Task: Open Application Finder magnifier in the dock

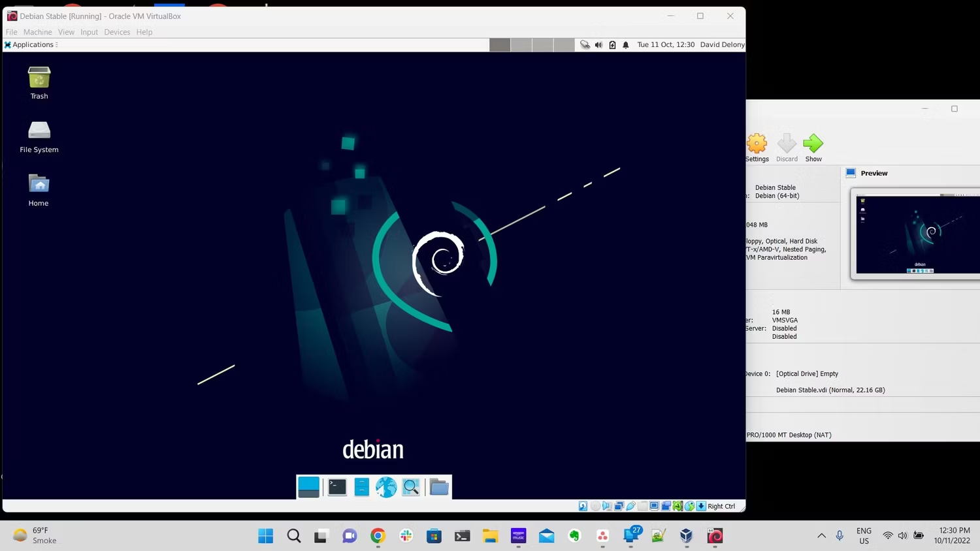Action: pyautogui.click(x=411, y=487)
